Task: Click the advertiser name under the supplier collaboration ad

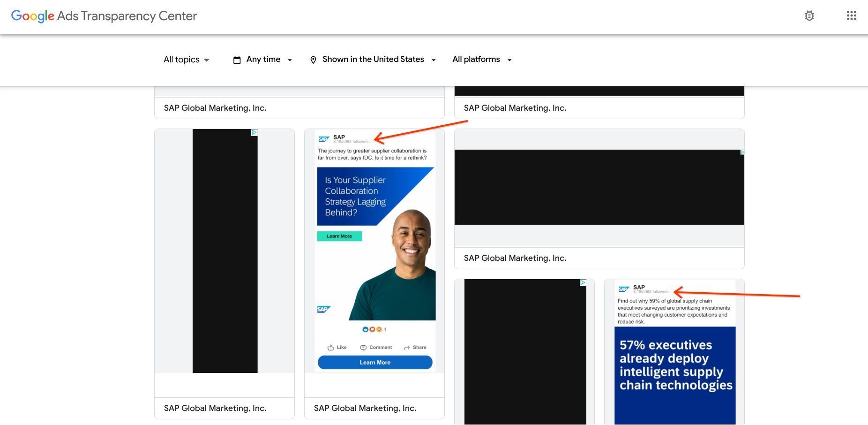Action: (x=365, y=408)
